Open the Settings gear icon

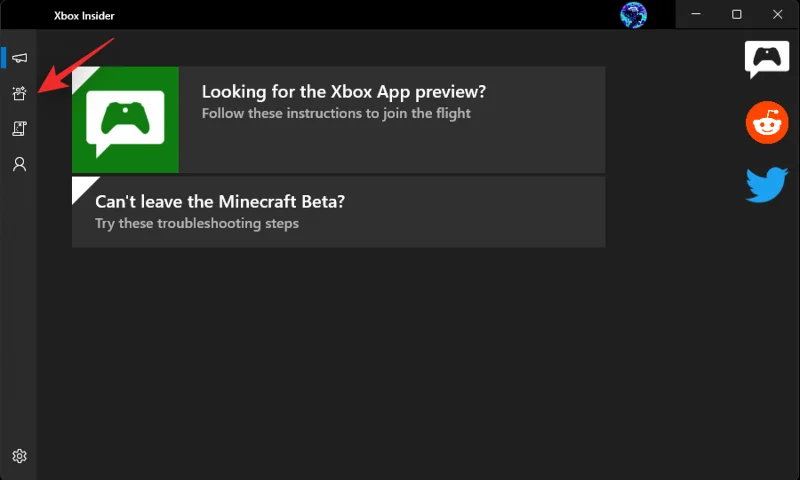tap(19, 456)
